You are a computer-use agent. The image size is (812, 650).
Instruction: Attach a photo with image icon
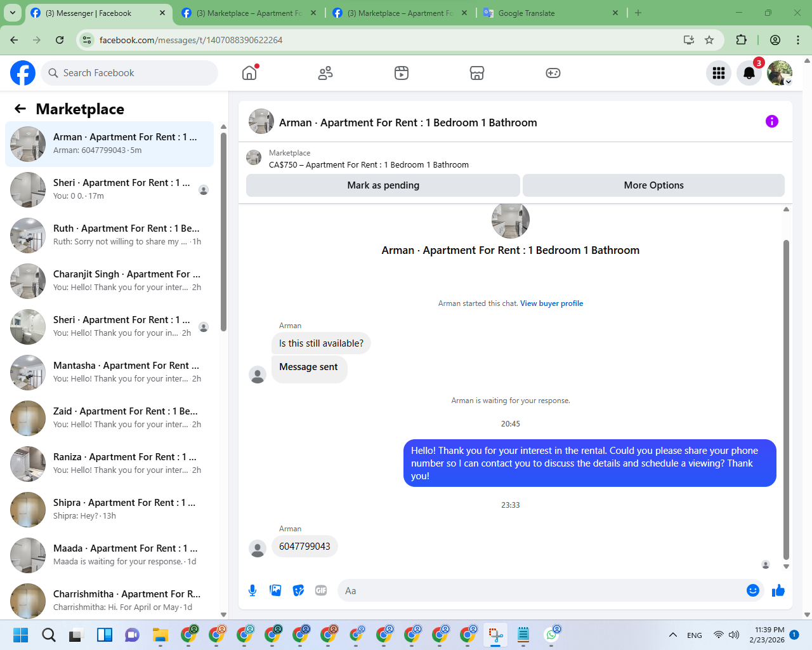[275, 590]
